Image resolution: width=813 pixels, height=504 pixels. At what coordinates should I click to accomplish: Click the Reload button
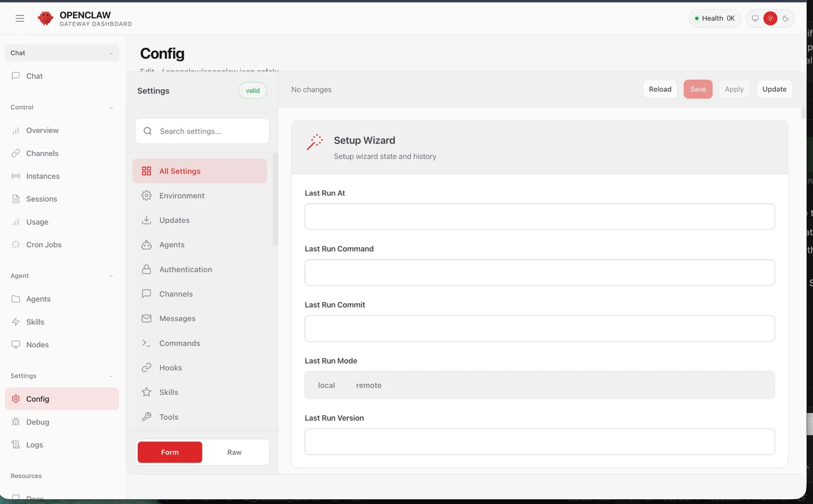(660, 89)
